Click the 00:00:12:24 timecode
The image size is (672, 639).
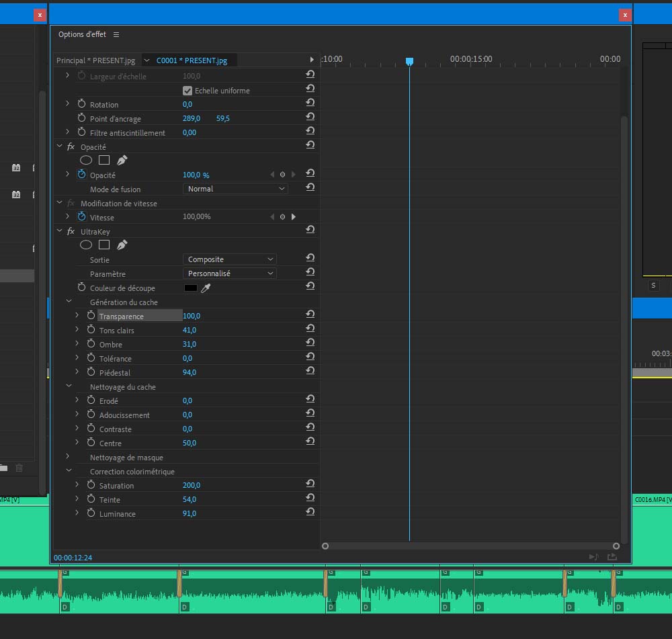point(73,558)
